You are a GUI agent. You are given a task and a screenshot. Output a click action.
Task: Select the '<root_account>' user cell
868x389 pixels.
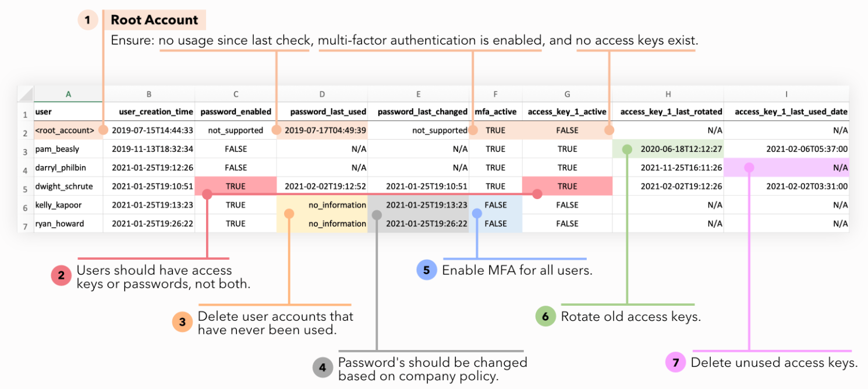tap(69, 130)
